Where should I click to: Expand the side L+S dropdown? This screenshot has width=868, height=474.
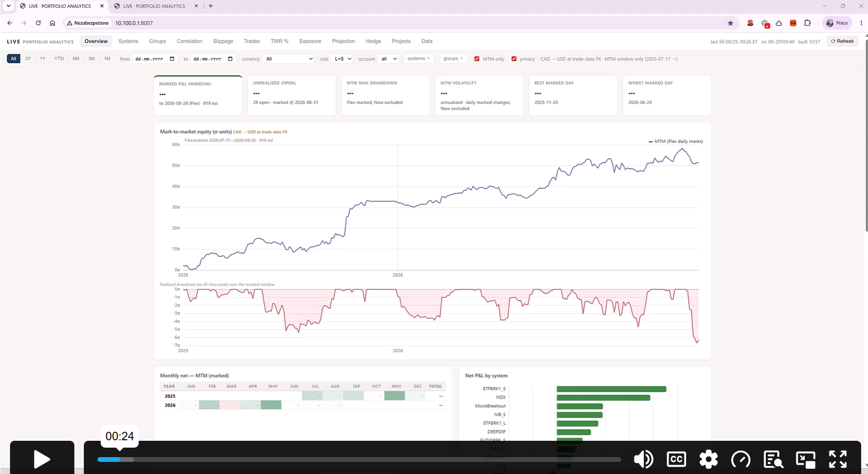coord(343,59)
